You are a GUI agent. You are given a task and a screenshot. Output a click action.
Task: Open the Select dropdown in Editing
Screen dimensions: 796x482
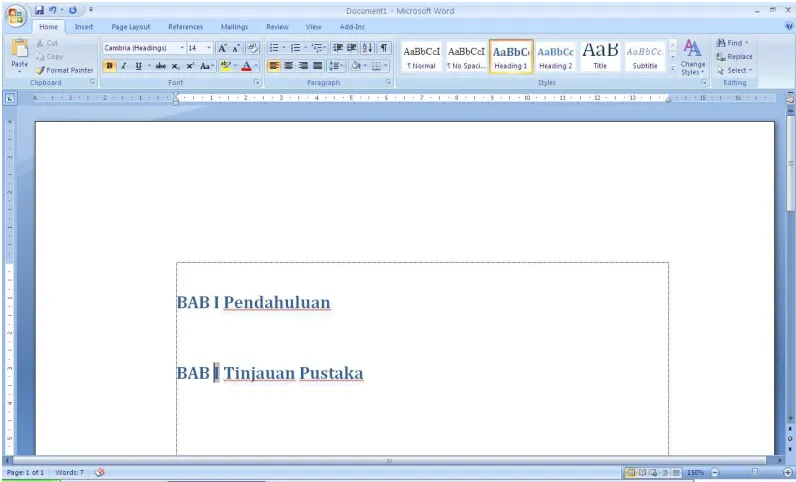[734, 70]
